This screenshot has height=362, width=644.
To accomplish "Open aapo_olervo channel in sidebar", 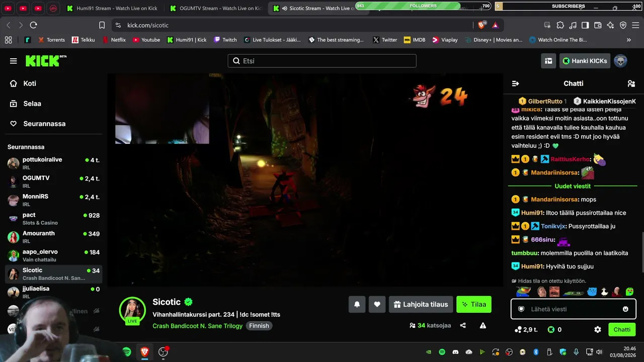I will (53, 255).
